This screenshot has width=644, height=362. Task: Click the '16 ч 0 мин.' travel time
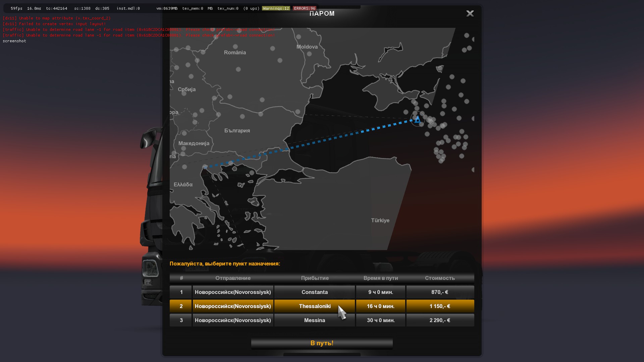[x=381, y=306]
